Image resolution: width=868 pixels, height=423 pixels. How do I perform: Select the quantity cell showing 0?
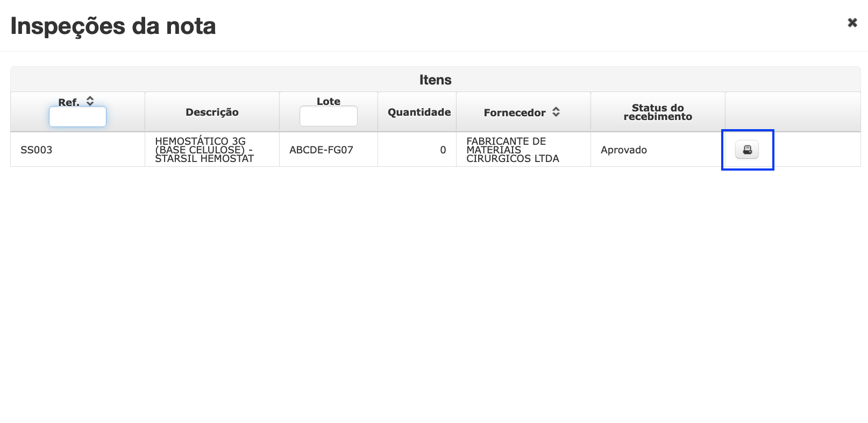pos(417,150)
